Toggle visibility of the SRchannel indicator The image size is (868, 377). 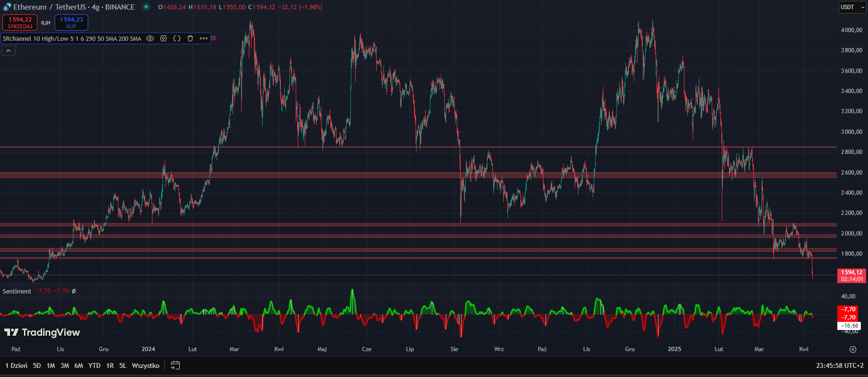pos(150,38)
